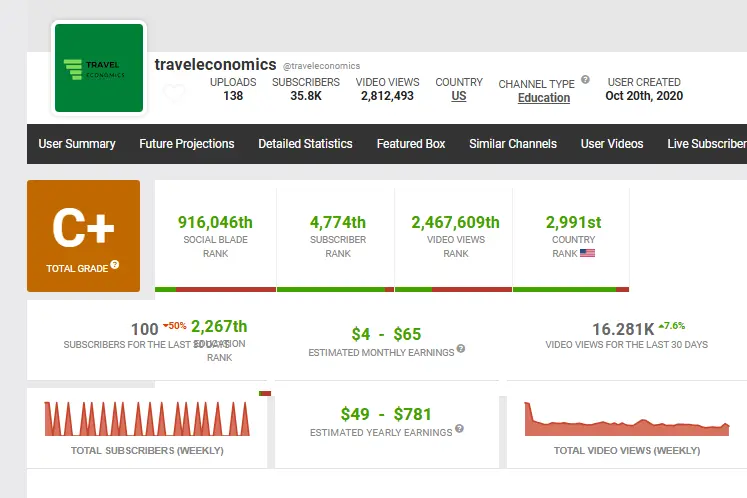Viewport: 747px width, 498px height.
Task: View the Similar Channels tab
Action: tap(513, 144)
